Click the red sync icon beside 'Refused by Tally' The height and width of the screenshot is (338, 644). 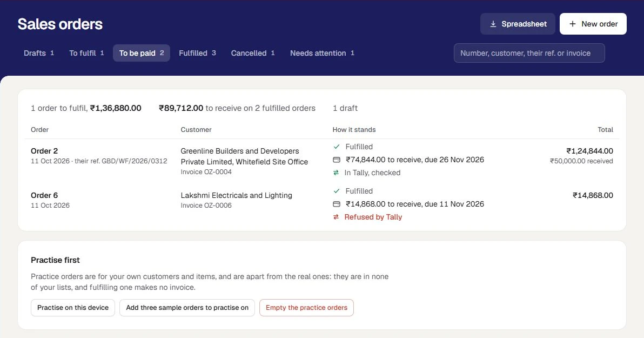point(336,217)
